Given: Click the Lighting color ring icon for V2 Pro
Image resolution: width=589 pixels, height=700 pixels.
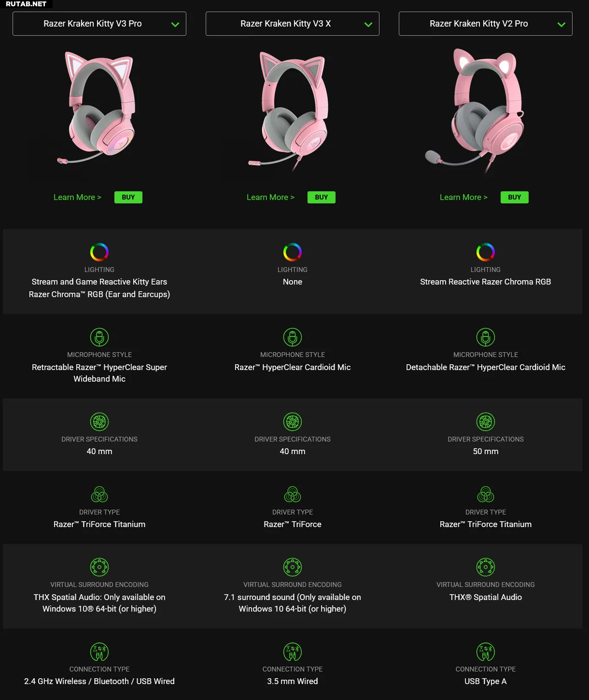Looking at the screenshot, I should coord(486,252).
